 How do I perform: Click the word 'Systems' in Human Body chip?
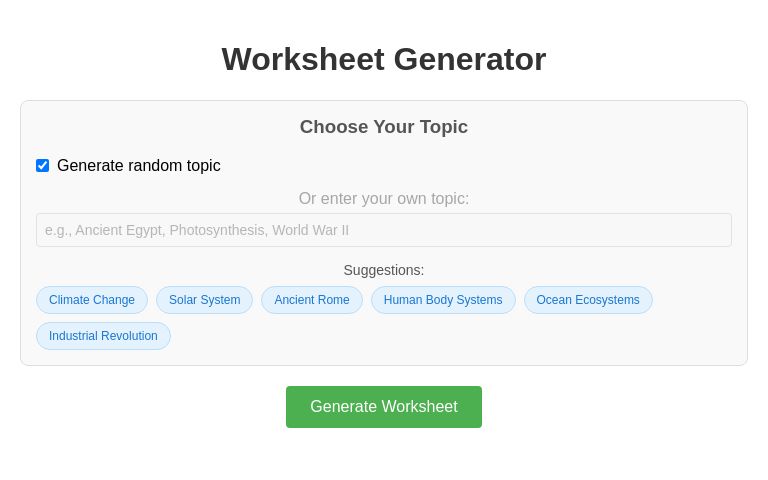[481, 300]
